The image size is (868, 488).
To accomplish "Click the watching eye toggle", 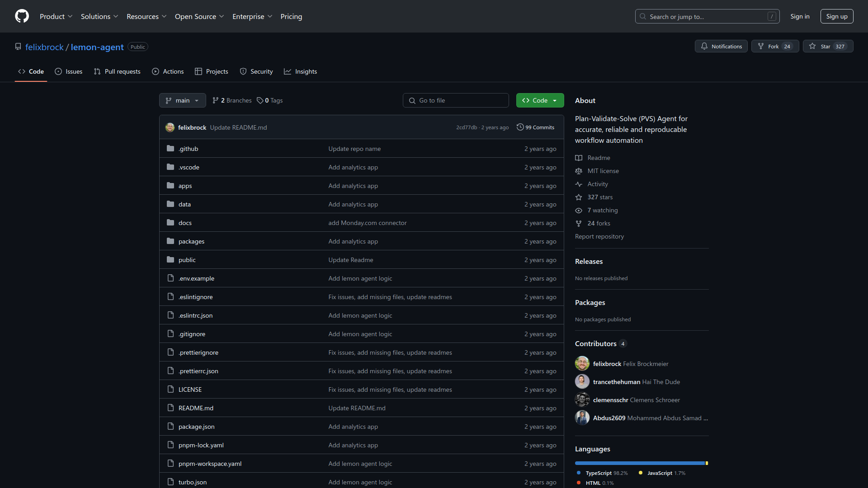I will click(579, 211).
